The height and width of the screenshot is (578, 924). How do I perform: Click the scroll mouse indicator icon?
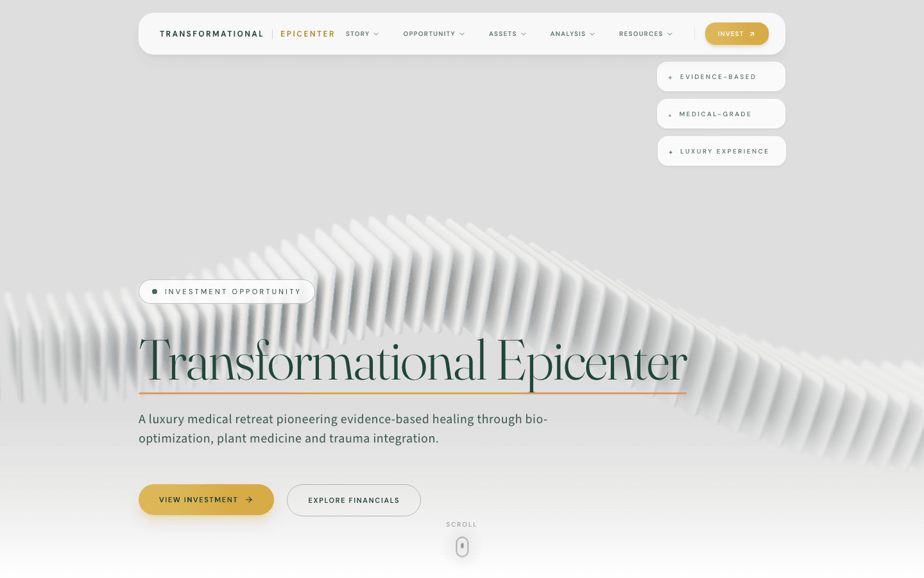click(461, 547)
